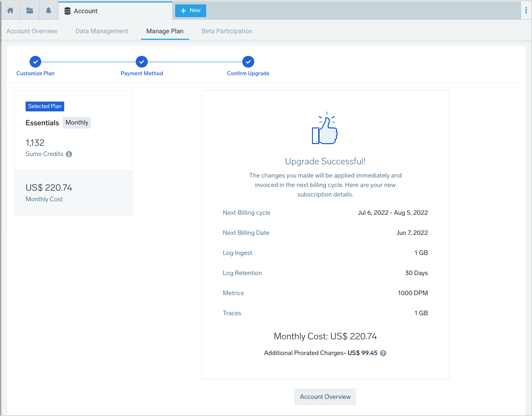Click the Home icon in top bar
The height and width of the screenshot is (416, 532).
10,11
